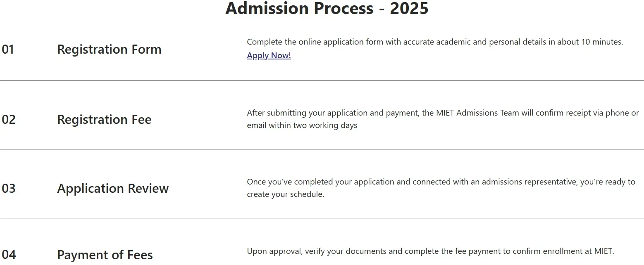Click the Admission Process - 2025 heading
Screen dimensions: 644x265
327,8
